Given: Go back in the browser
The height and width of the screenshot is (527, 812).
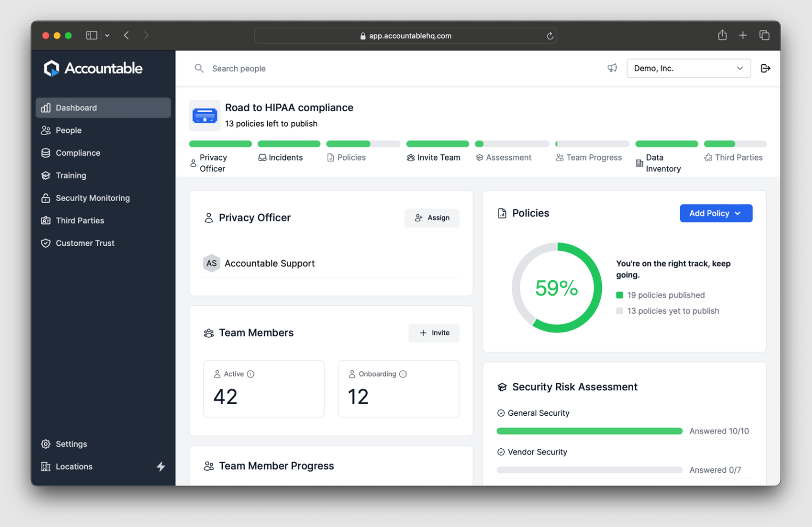Looking at the screenshot, I should coord(126,35).
